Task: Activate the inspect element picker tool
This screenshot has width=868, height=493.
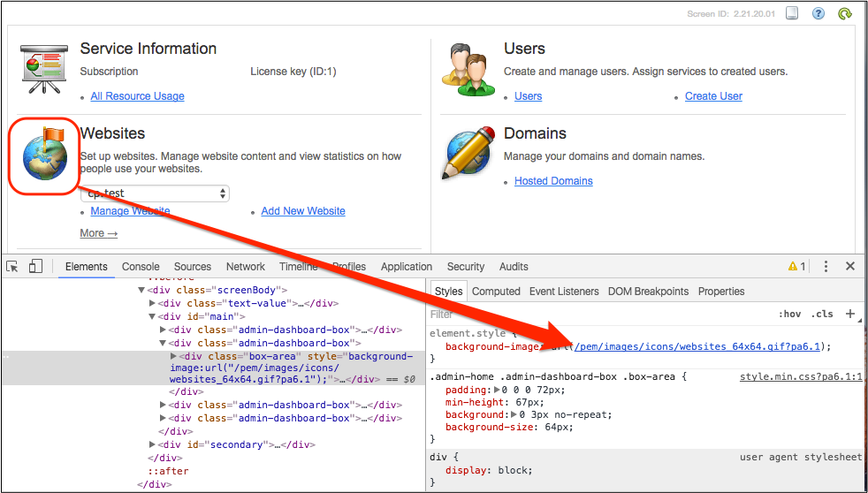Action: click(13, 266)
